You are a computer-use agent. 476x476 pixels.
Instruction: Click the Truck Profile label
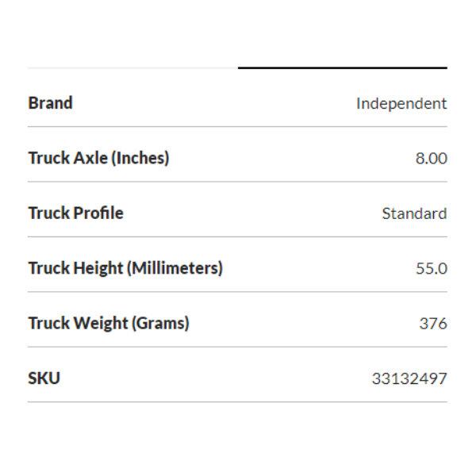tap(75, 213)
